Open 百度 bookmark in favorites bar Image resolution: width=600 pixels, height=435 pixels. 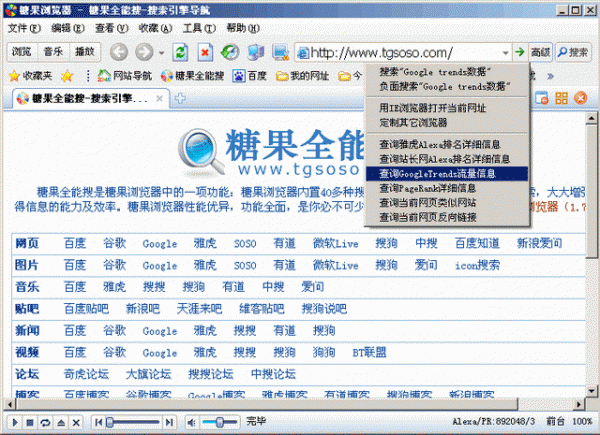click(x=249, y=76)
